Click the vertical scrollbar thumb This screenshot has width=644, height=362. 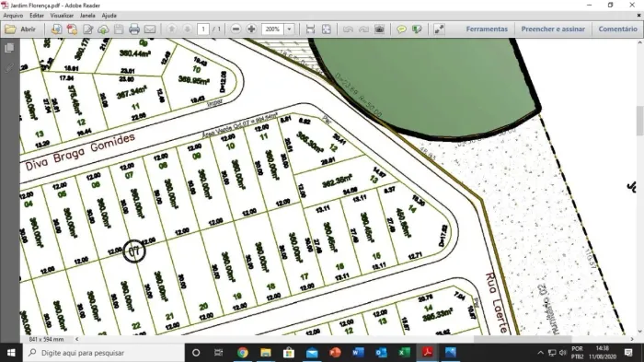coord(640,121)
